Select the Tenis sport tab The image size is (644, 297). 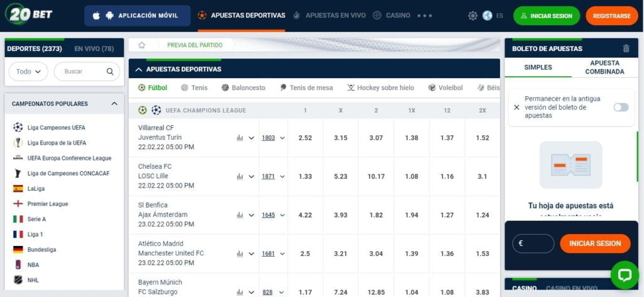[x=194, y=88]
